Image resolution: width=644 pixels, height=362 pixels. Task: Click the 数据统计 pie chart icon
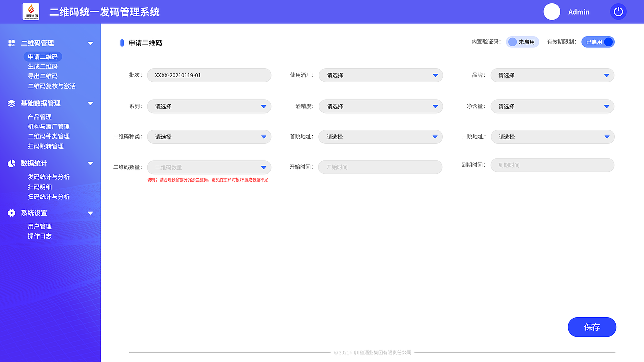tap(11, 163)
